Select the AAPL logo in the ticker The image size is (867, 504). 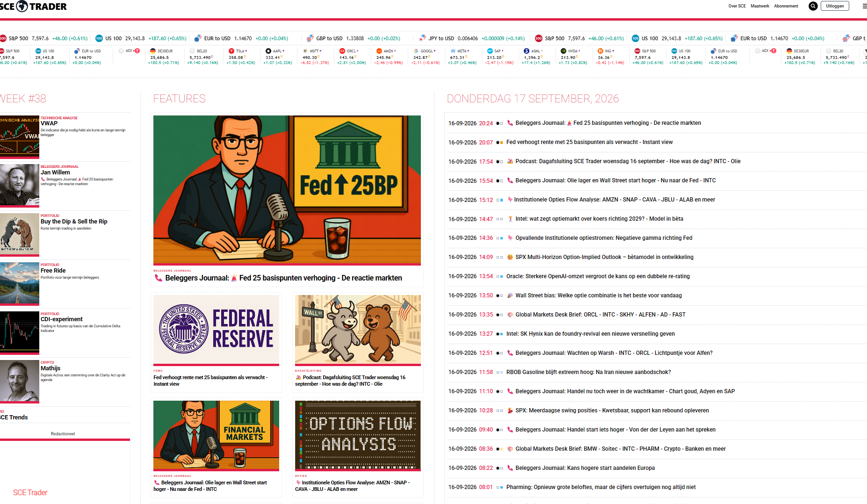click(268, 51)
